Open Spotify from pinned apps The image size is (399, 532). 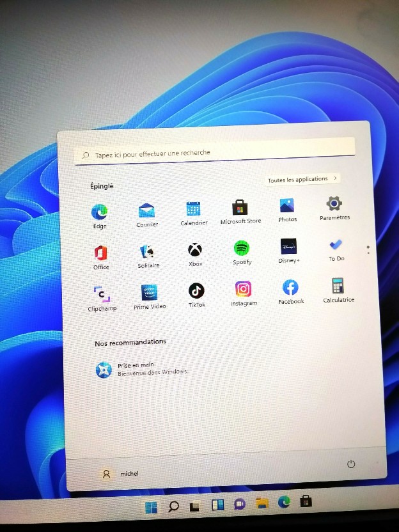tap(242, 253)
